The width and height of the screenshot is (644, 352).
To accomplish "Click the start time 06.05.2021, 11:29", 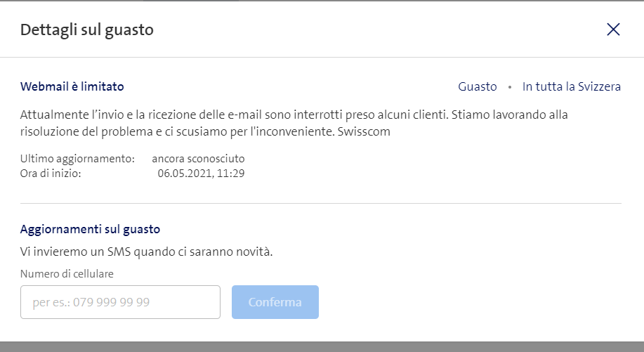I will coord(201,172).
